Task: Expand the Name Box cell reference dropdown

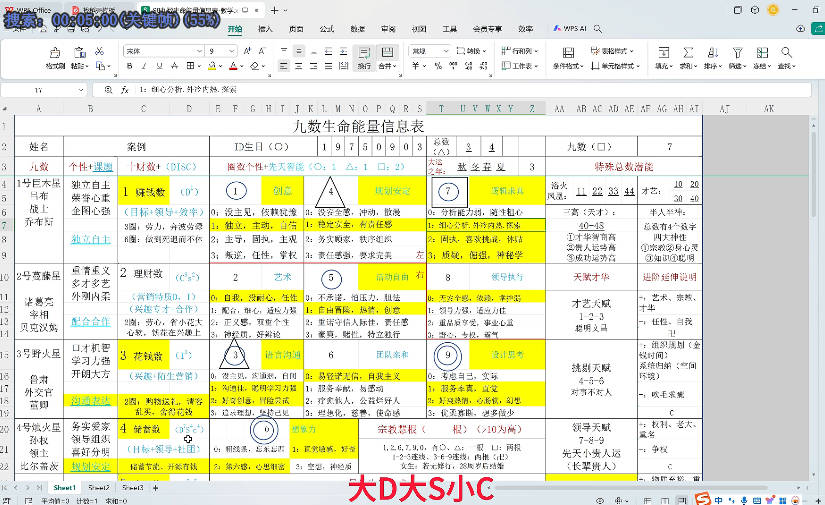Action: pyautogui.click(x=81, y=90)
